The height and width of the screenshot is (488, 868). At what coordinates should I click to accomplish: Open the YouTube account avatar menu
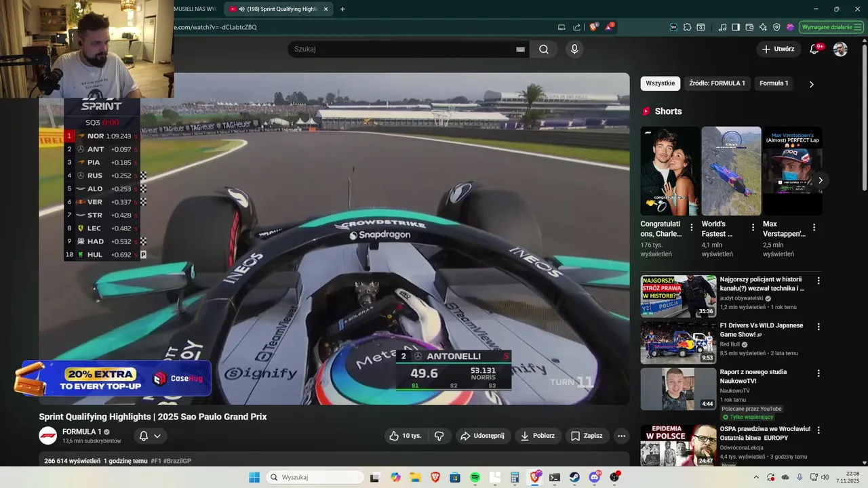tap(840, 49)
